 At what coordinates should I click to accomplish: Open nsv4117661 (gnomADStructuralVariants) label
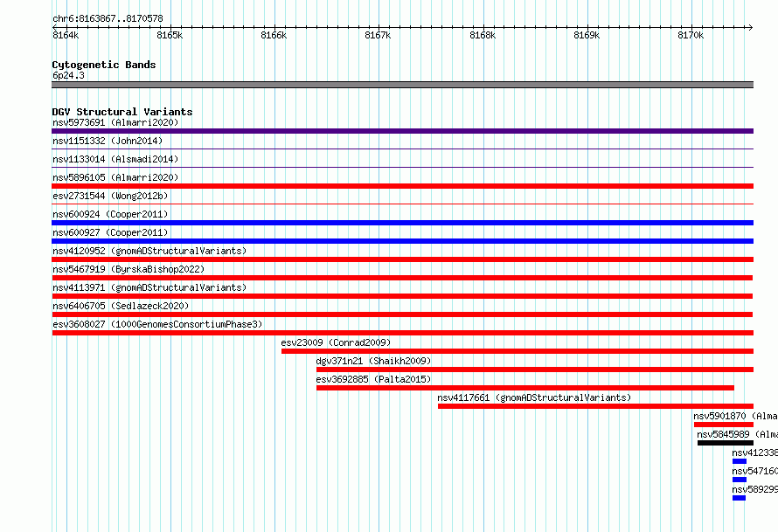[x=534, y=397]
